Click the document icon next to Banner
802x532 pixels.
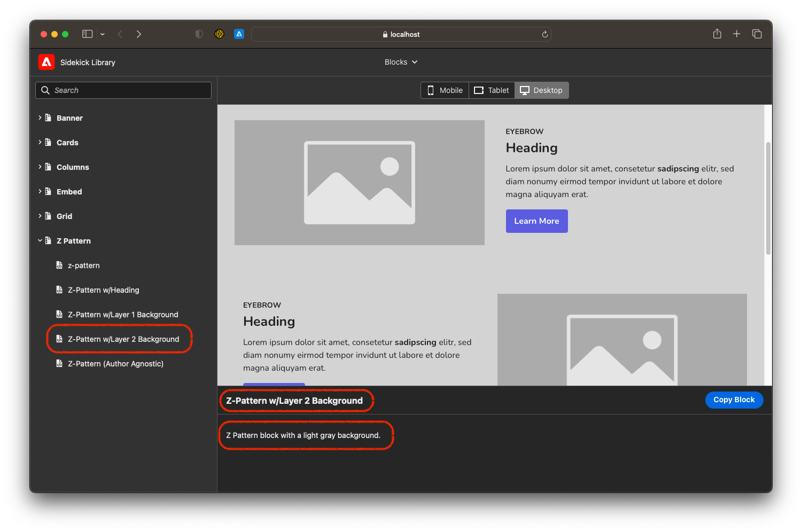[x=49, y=118]
